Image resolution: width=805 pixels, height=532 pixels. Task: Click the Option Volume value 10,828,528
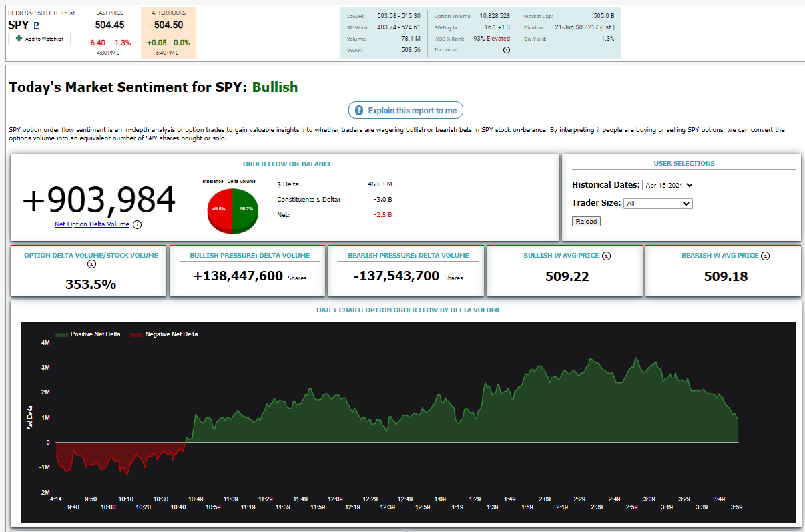pyautogui.click(x=495, y=15)
